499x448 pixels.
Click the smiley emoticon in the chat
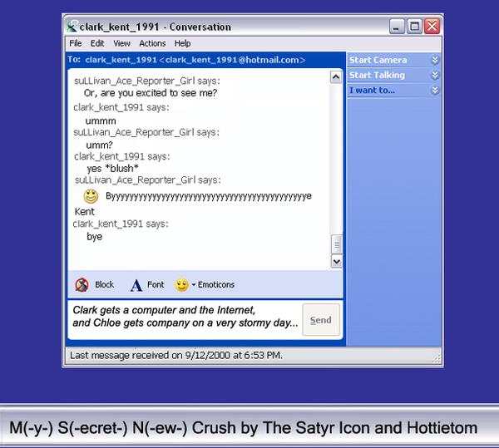[x=91, y=196]
